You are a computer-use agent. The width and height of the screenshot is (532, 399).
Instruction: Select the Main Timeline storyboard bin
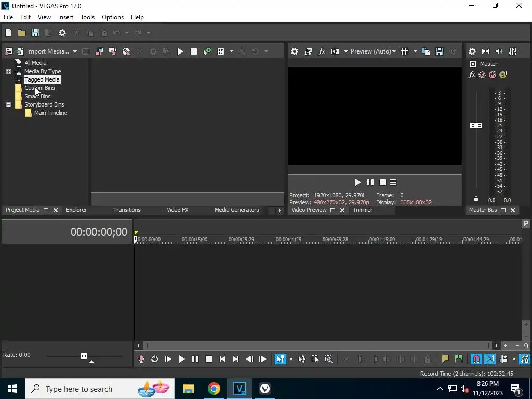[50, 113]
